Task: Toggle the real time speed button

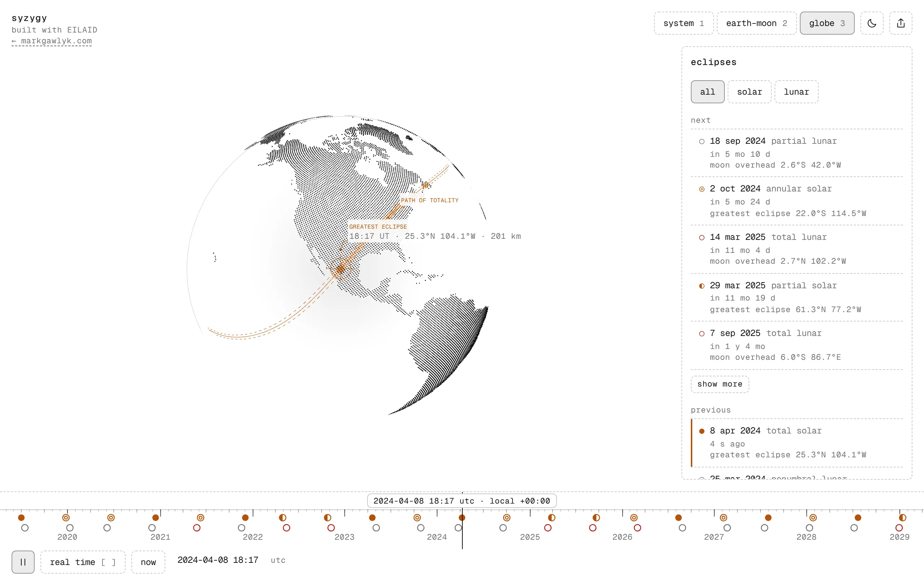Action: pyautogui.click(x=83, y=562)
